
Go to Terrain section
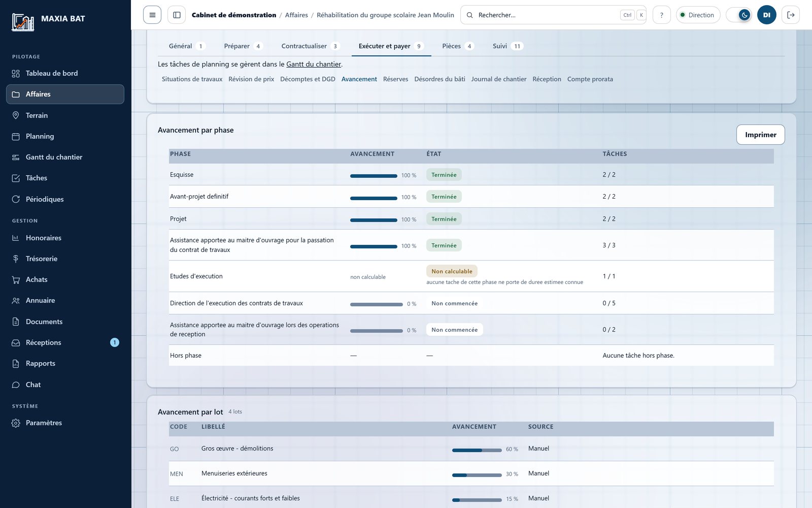point(65,115)
